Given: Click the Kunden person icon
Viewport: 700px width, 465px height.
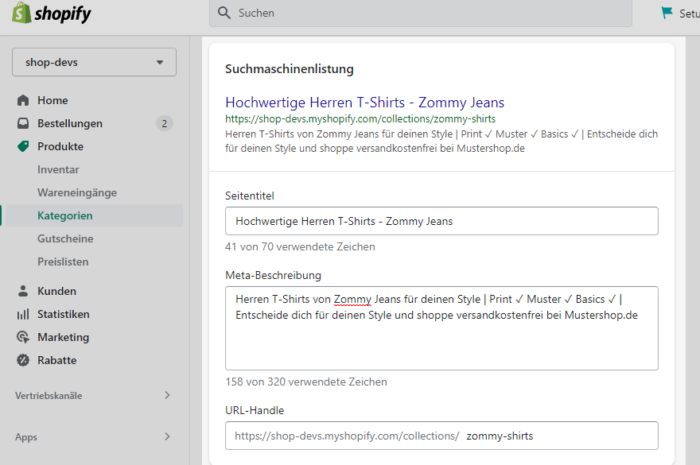Looking at the screenshot, I should (23, 291).
